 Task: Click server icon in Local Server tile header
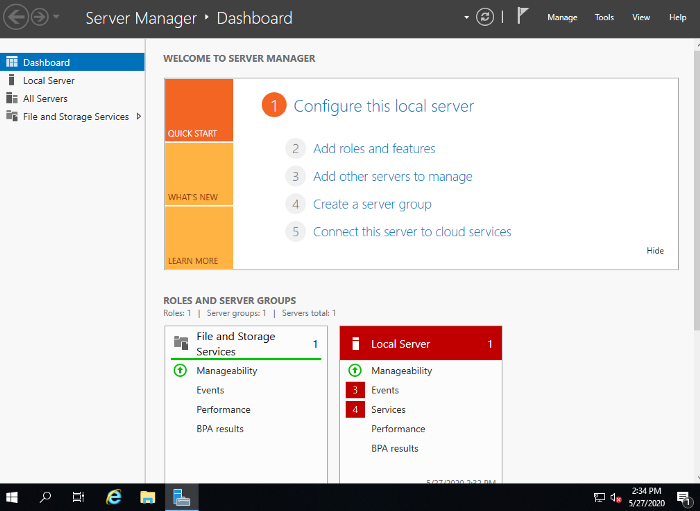(356, 344)
